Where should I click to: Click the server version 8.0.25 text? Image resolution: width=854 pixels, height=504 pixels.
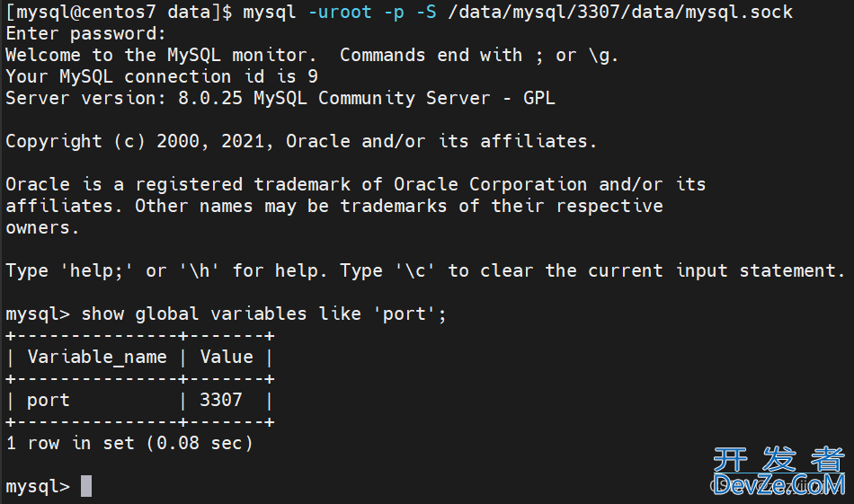209,98
